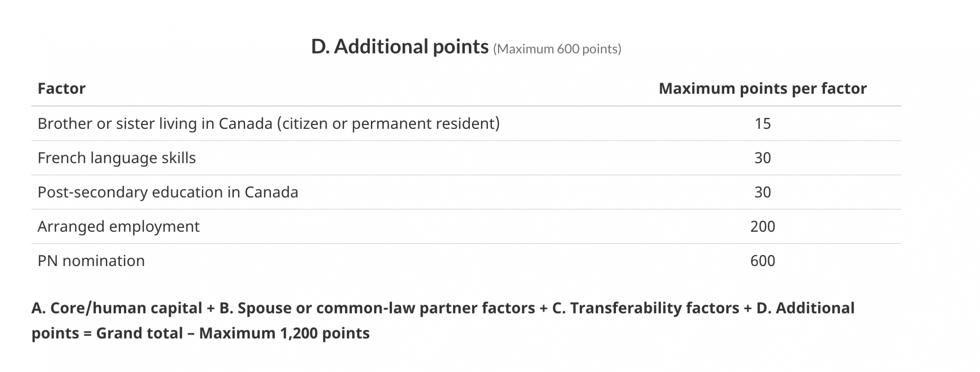Click the 30 points value for post-secondary education

point(762,192)
